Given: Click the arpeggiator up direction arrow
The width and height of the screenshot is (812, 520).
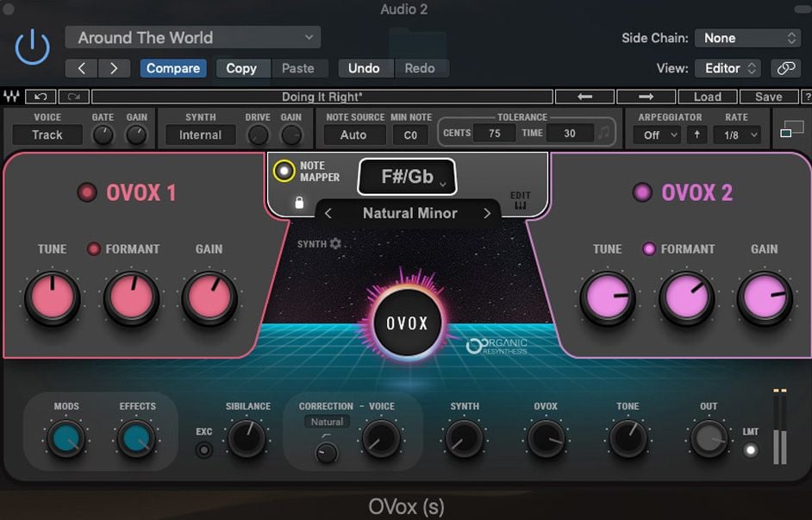Looking at the screenshot, I should pyautogui.click(x=697, y=135).
